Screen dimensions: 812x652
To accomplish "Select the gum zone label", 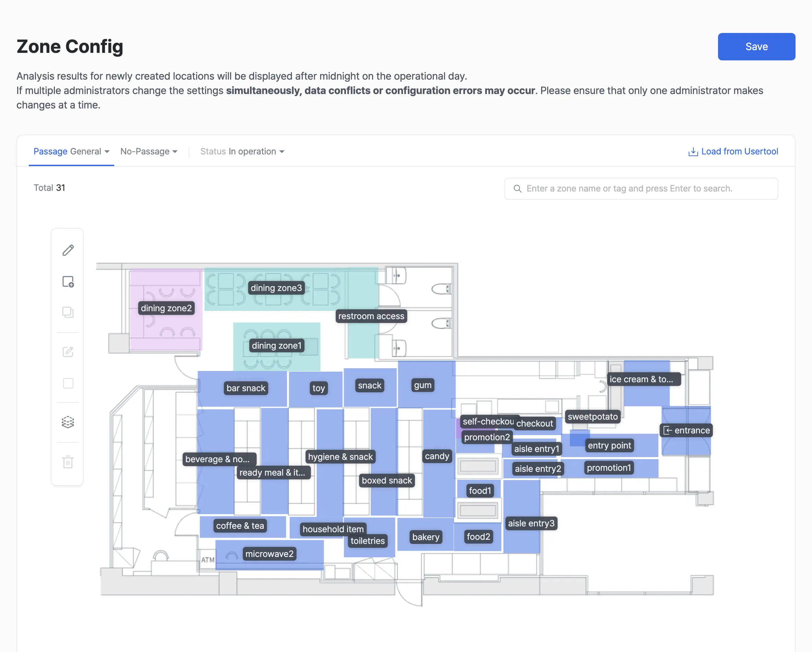I will coord(422,385).
